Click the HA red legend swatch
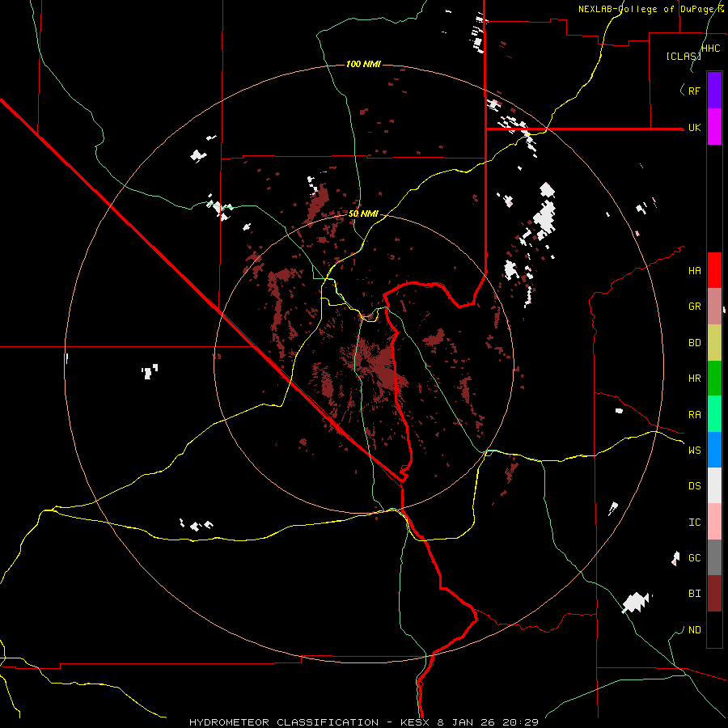 (x=714, y=270)
